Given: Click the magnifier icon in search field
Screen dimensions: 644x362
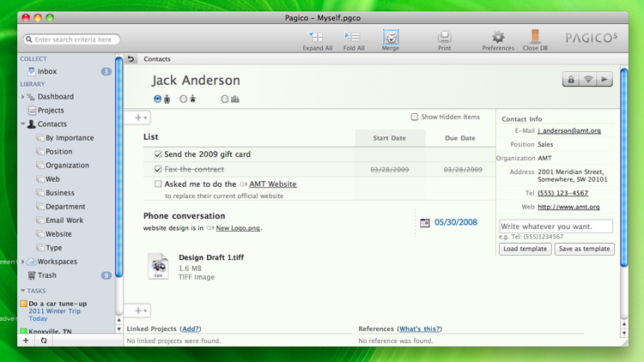Looking at the screenshot, I should (x=28, y=39).
